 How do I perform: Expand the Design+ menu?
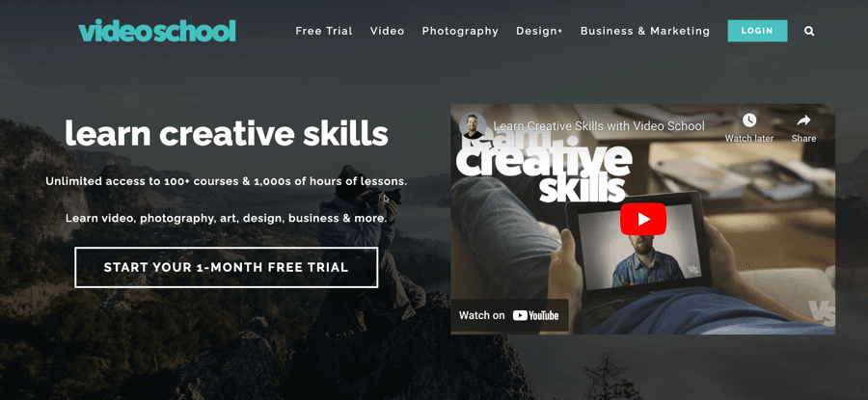[539, 31]
